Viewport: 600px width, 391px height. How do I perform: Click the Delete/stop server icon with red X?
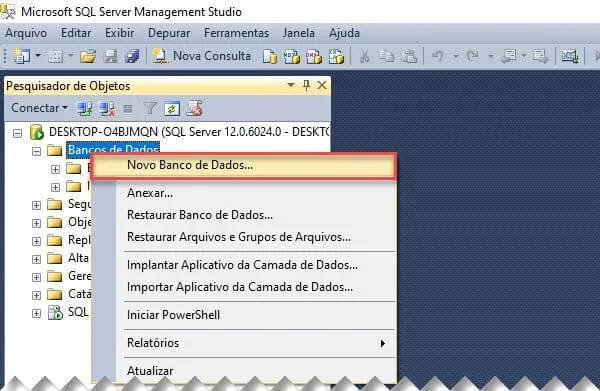click(194, 109)
